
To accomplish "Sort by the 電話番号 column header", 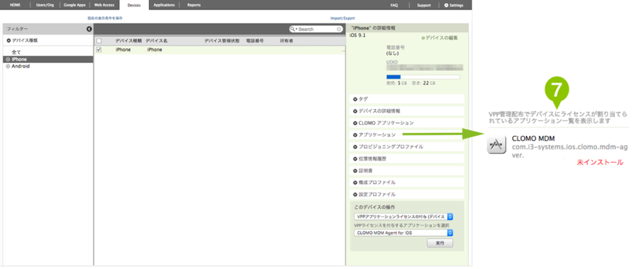I will tap(255, 41).
